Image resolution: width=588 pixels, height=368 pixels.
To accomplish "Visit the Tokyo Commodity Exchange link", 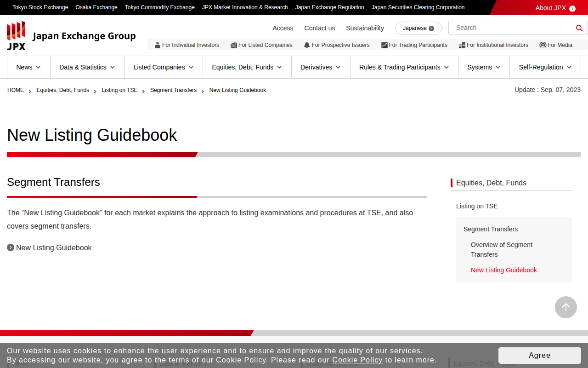I will coord(160,7).
